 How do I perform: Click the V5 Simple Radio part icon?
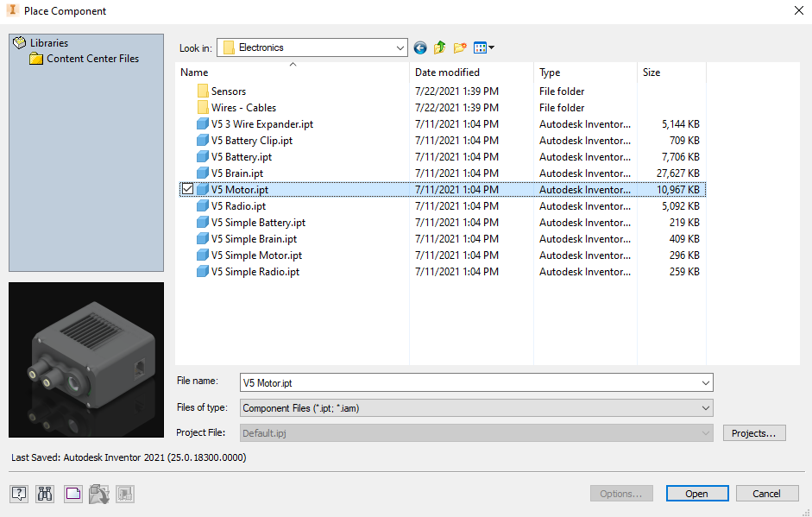[x=203, y=272]
